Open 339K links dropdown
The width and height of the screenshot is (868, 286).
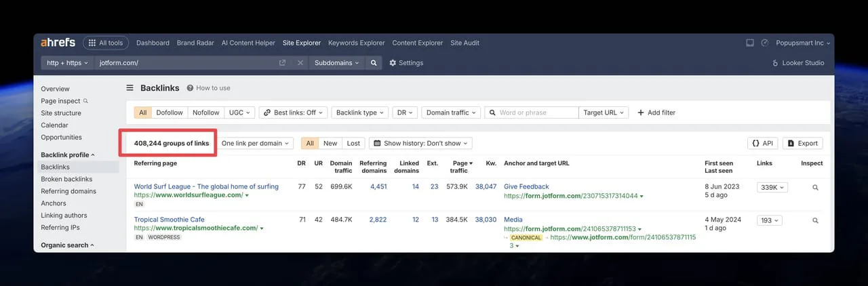(772, 188)
